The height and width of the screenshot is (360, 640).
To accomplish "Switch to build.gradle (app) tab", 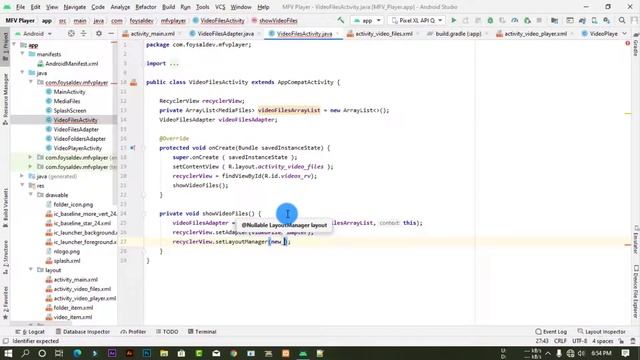I will 458,33.
